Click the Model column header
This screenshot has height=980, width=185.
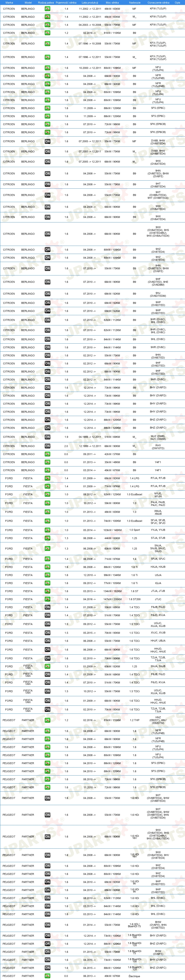tap(28, 2)
